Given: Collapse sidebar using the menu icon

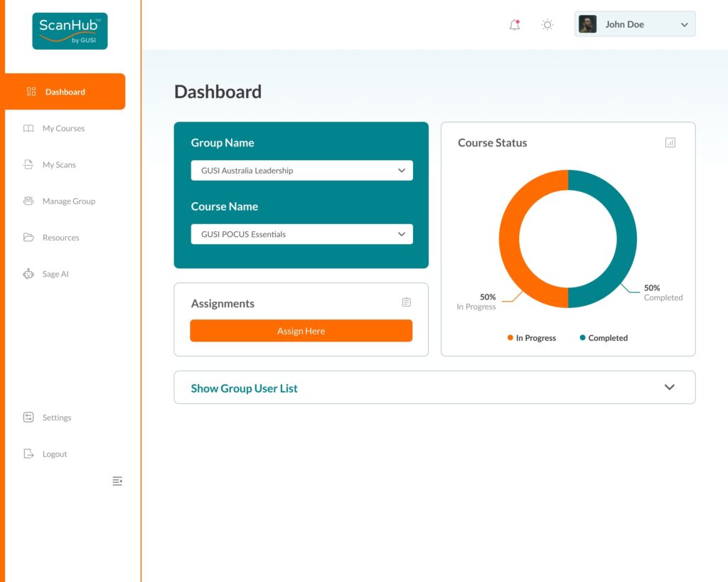Looking at the screenshot, I should coord(117,482).
